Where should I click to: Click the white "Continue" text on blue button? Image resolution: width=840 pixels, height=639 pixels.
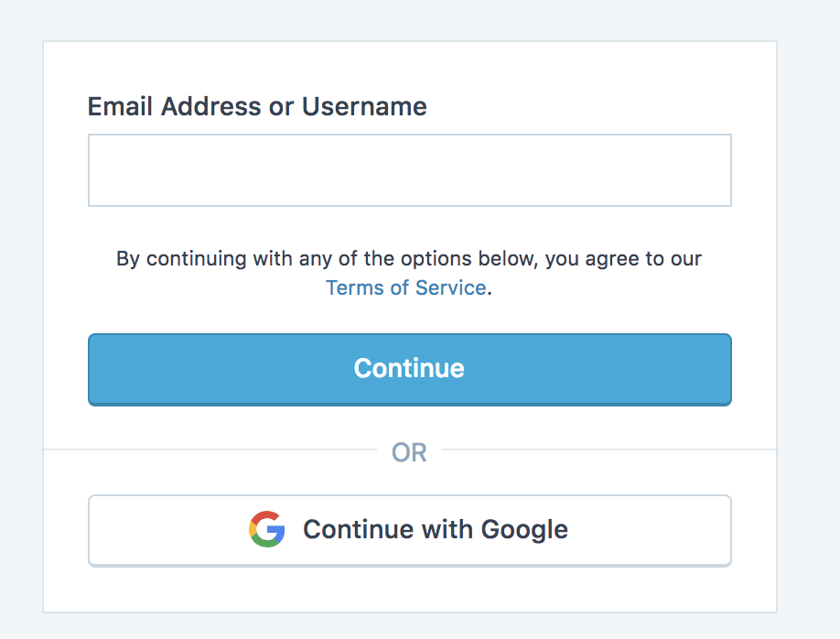tap(409, 368)
